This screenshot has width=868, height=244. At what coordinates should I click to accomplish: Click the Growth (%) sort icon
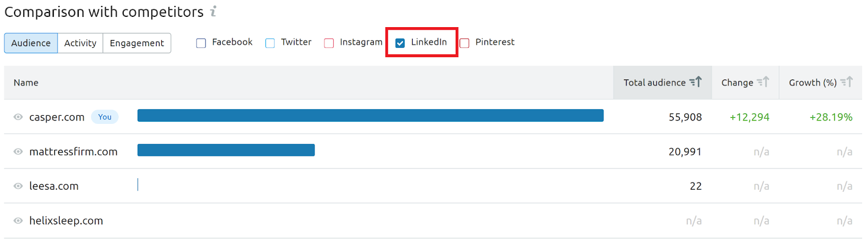coord(846,82)
